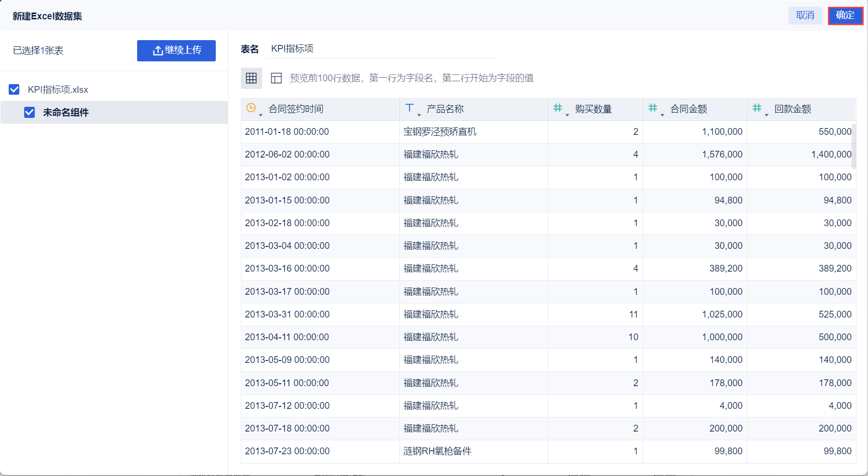Click the 确定 confirm button

(845, 15)
